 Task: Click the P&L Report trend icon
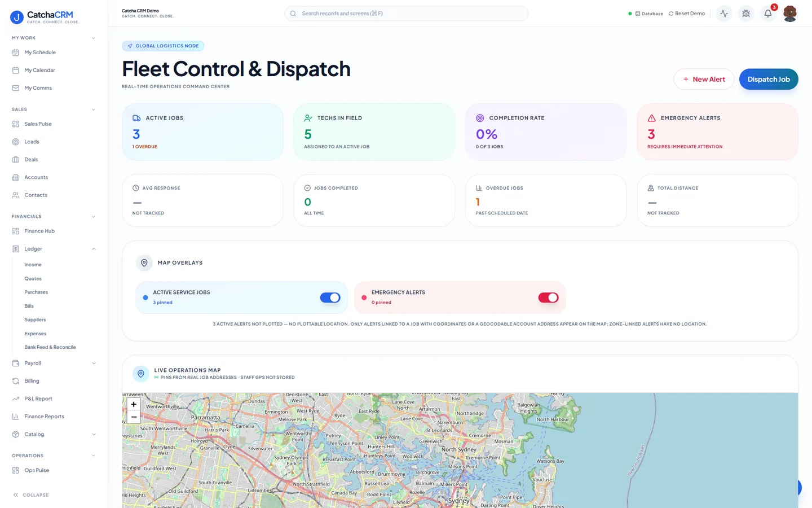[x=16, y=399]
